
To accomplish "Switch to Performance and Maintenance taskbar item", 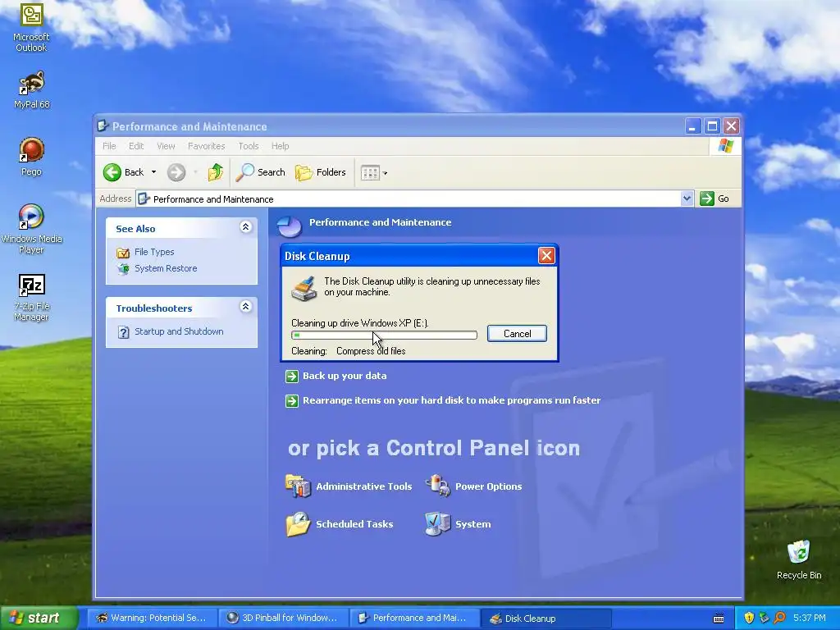I will (414, 619).
